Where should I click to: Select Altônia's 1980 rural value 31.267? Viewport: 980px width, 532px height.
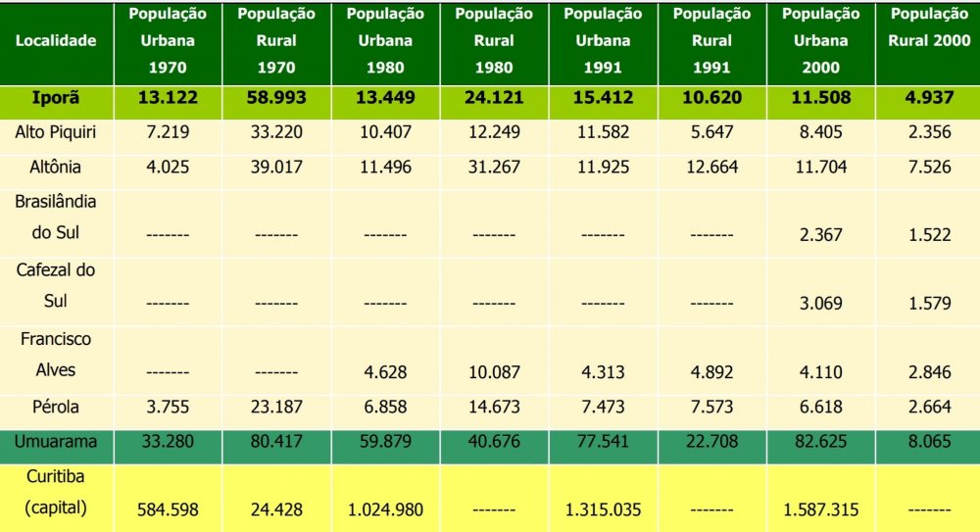494,168
